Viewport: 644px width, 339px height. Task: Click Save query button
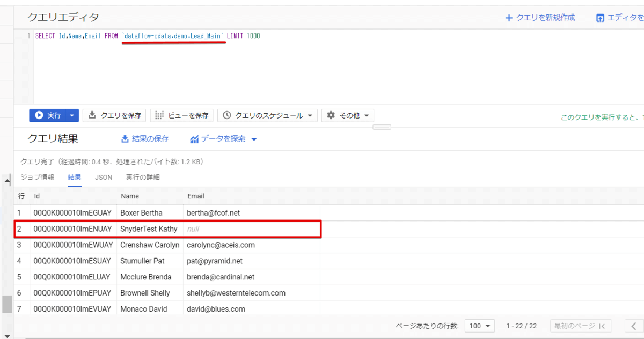[114, 115]
